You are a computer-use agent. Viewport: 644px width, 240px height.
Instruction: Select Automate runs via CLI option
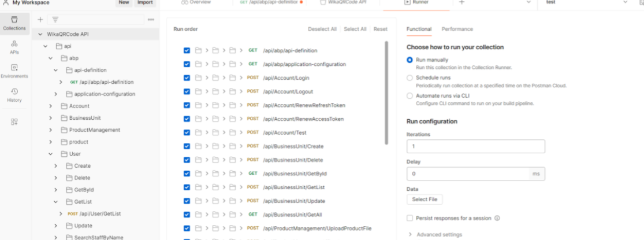(x=410, y=96)
